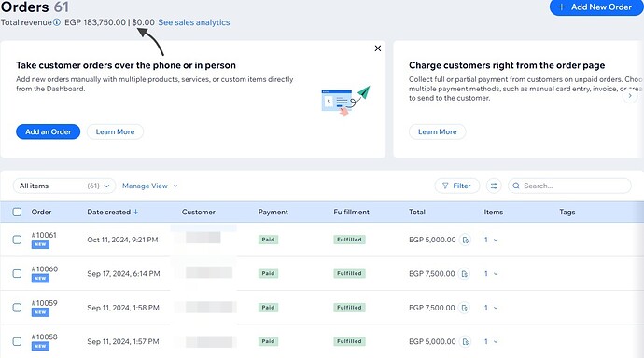Open order #10060
The width and height of the screenshot is (644, 358).
point(45,269)
